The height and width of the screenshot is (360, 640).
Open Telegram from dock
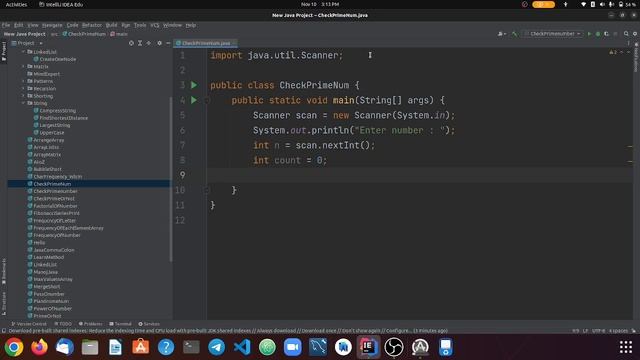[x=217, y=347]
